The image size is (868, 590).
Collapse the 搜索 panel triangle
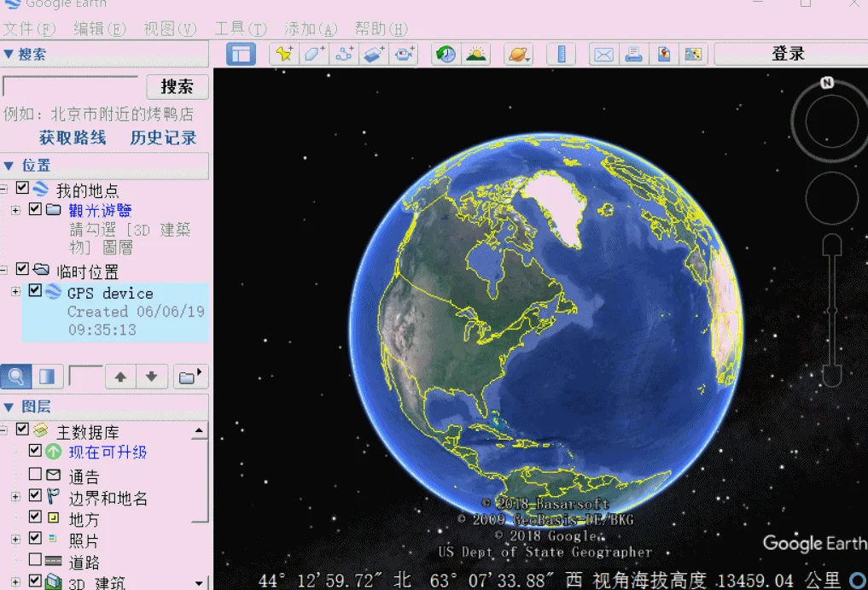9,54
